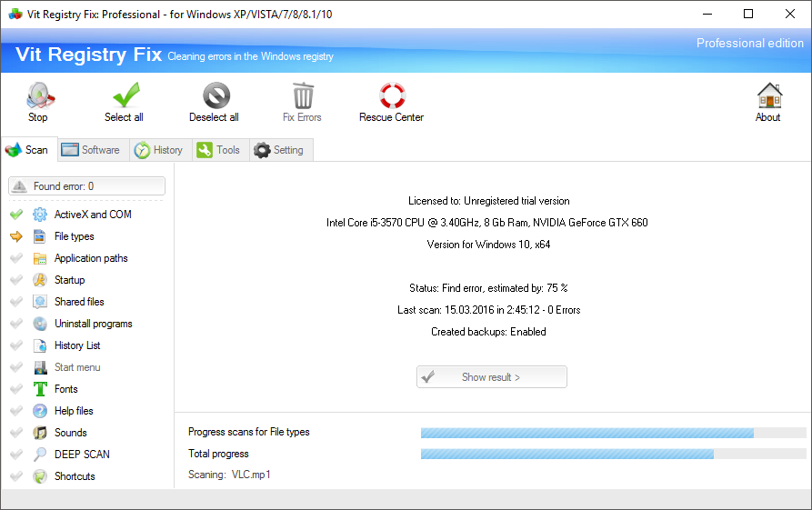This screenshot has height=510, width=812.
Task: Click the Sounds music note icon
Action: (x=40, y=433)
